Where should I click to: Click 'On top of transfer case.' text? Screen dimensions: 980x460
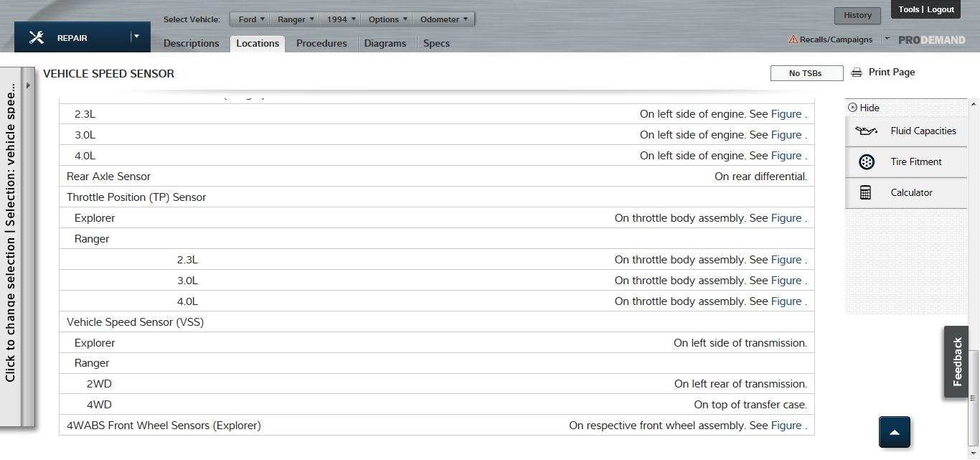(750, 405)
